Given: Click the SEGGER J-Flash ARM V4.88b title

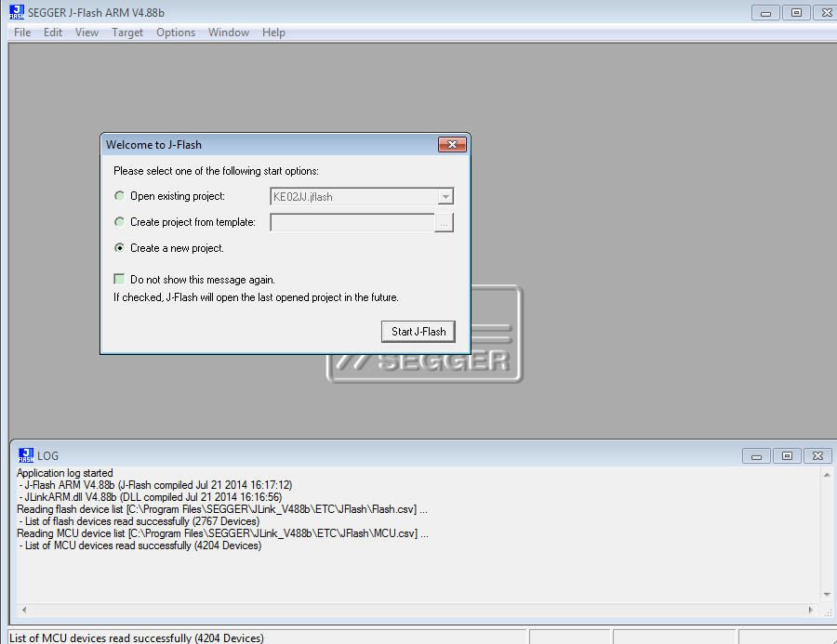Looking at the screenshot, I should 96,12.
